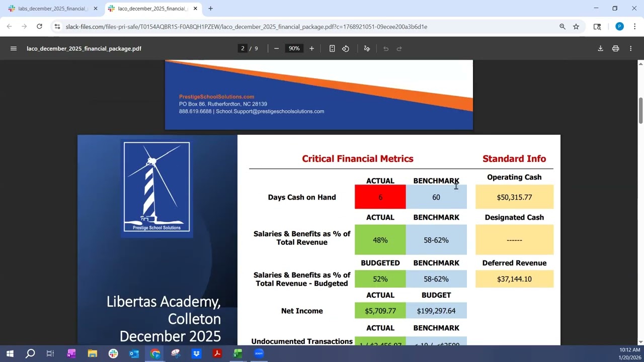Go forward in browser history

pyautogui.click(x=24, y=27)
